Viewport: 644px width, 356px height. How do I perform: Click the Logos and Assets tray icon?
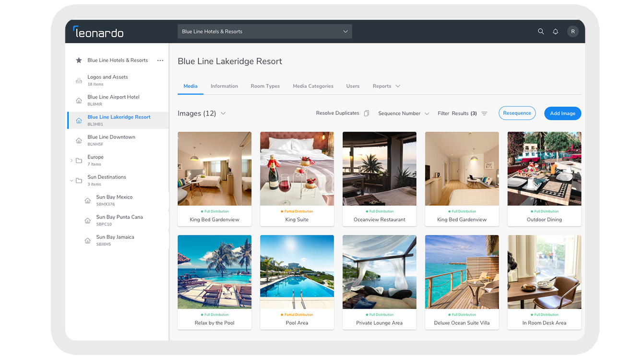[79, 80]
